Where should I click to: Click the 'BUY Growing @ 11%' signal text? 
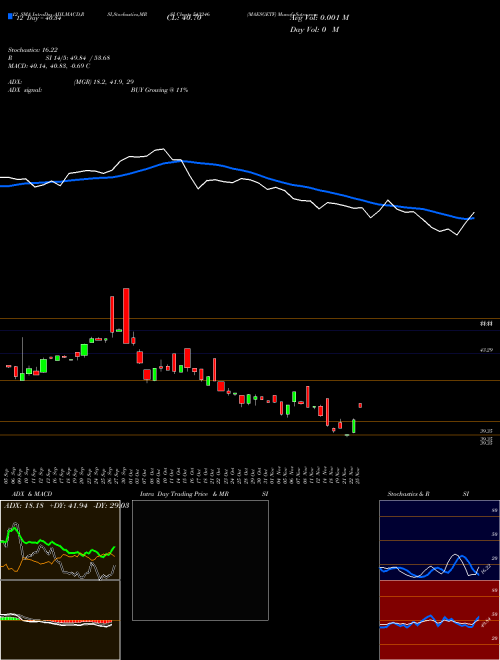(159, 90)
